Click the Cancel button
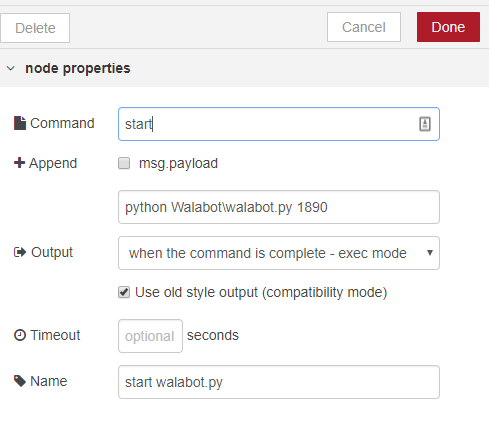Screen dimensions: 489x427 [x=364, y=27]
